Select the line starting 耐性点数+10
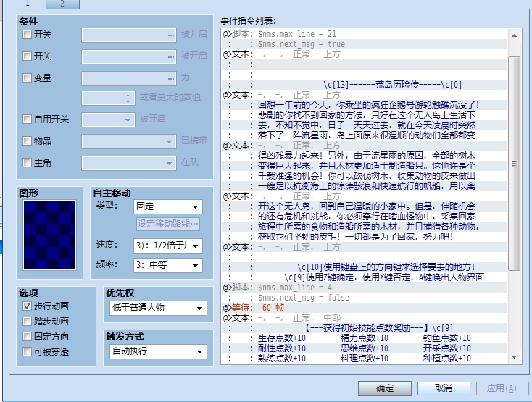532x402 pixels. 365,348
